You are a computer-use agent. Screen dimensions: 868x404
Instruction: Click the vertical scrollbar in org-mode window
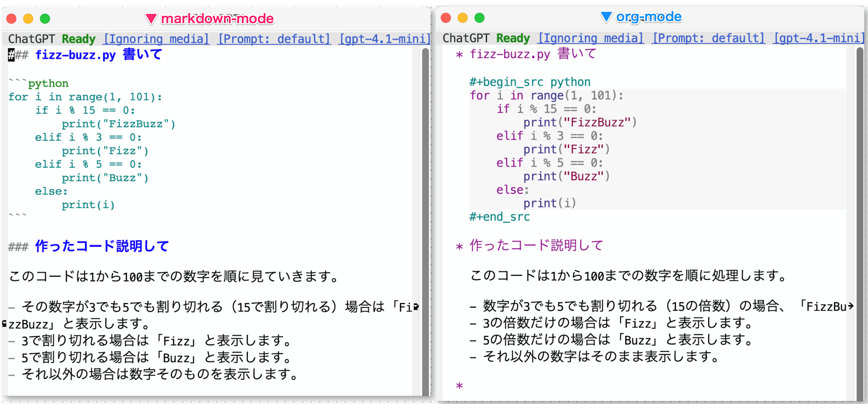860,224
